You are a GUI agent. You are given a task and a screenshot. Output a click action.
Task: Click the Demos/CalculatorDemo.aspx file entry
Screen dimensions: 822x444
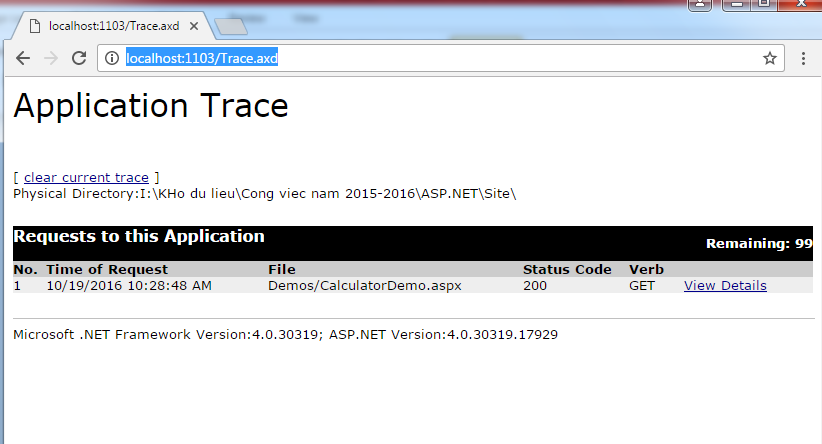(x=364, y=286)
